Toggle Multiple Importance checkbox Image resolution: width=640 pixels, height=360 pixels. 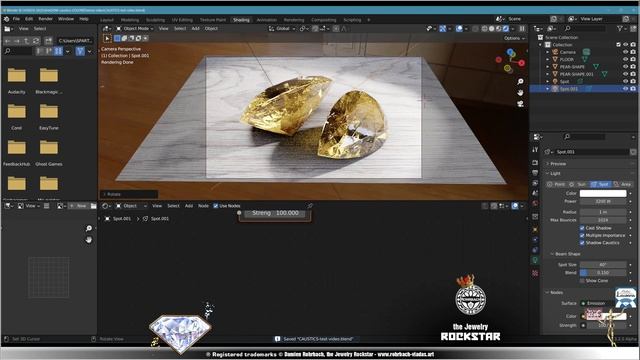582,235
